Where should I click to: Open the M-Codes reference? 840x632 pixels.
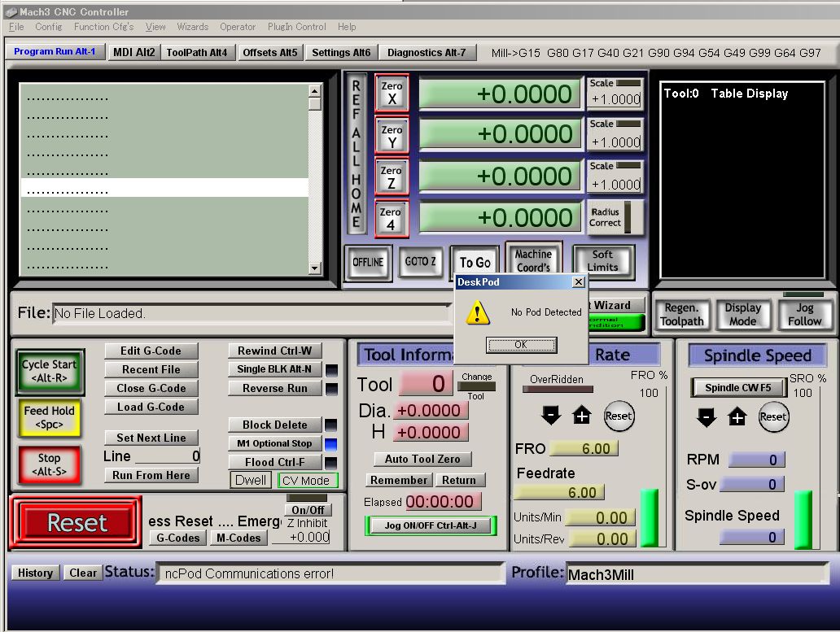click(238, 538)
